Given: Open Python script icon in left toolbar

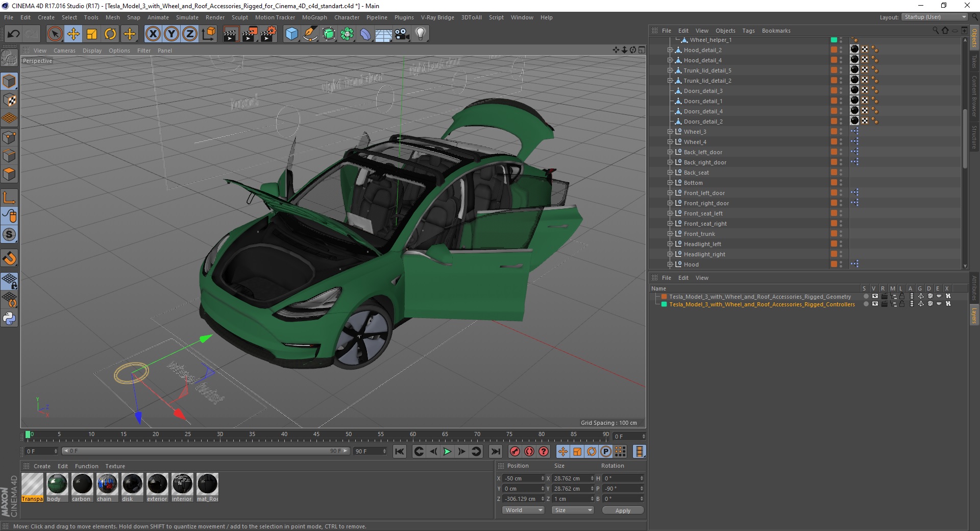Looking at the screenshot, I should tap(9, 319).
